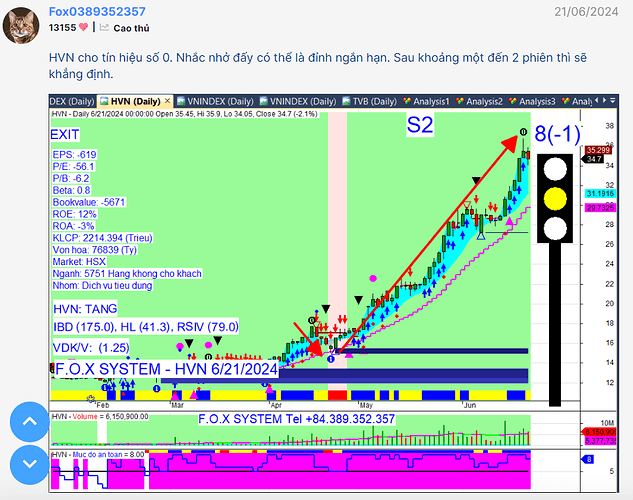Select the first VNINDEX (Daily) tab
Viewport: 633px width, 500px height.
tap(215, 101)
